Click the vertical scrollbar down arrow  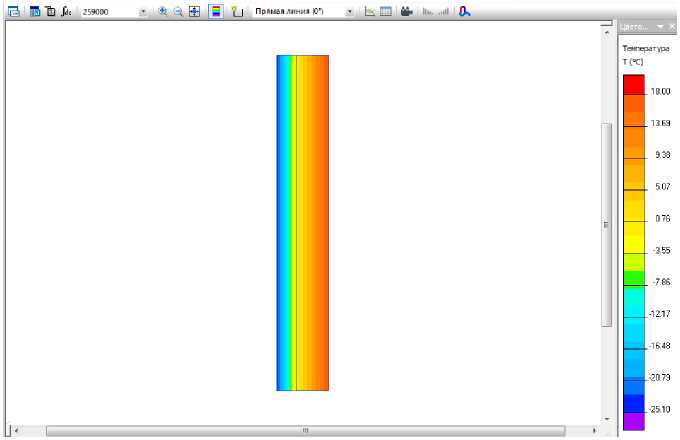(607, 419)
